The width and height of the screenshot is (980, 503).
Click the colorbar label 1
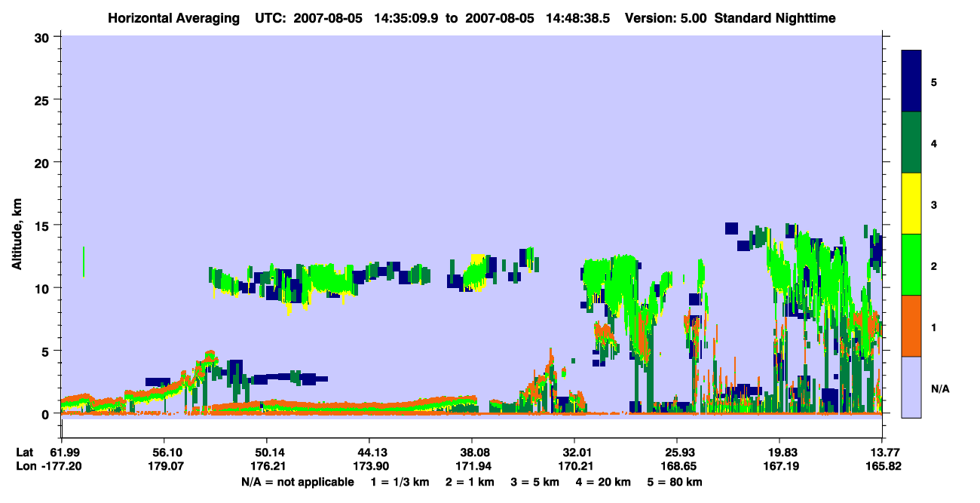pyautogui.click(x=934, y=327)
